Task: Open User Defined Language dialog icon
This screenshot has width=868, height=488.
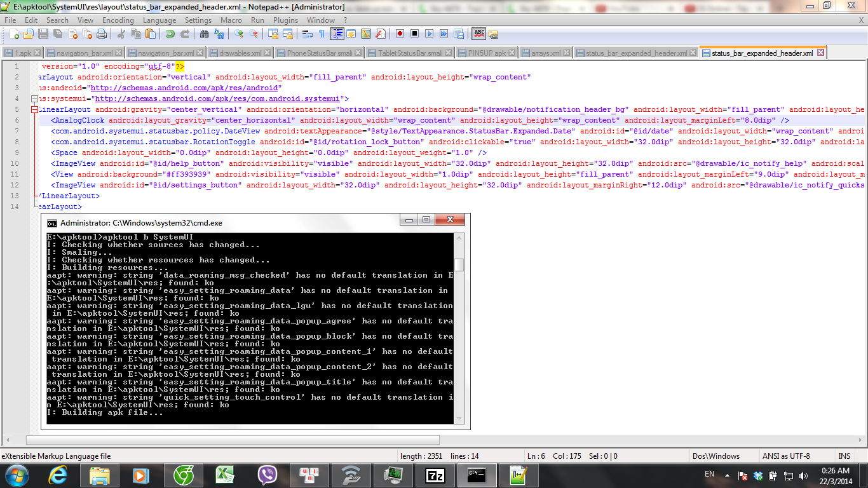Action: tap(351, 34)
